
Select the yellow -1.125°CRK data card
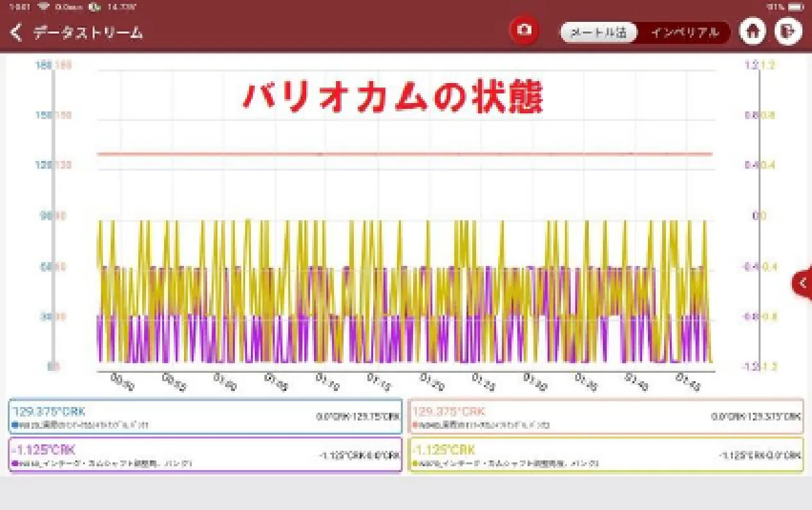click(605, 455)
